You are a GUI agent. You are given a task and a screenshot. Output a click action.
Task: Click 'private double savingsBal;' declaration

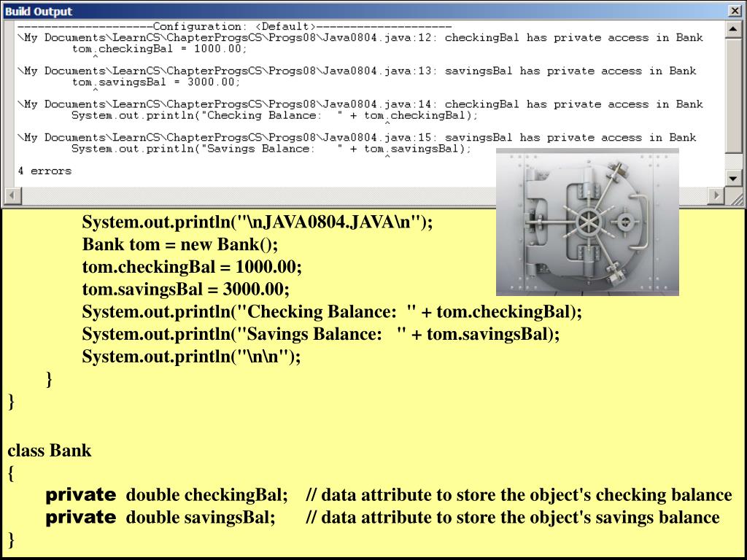160,518
